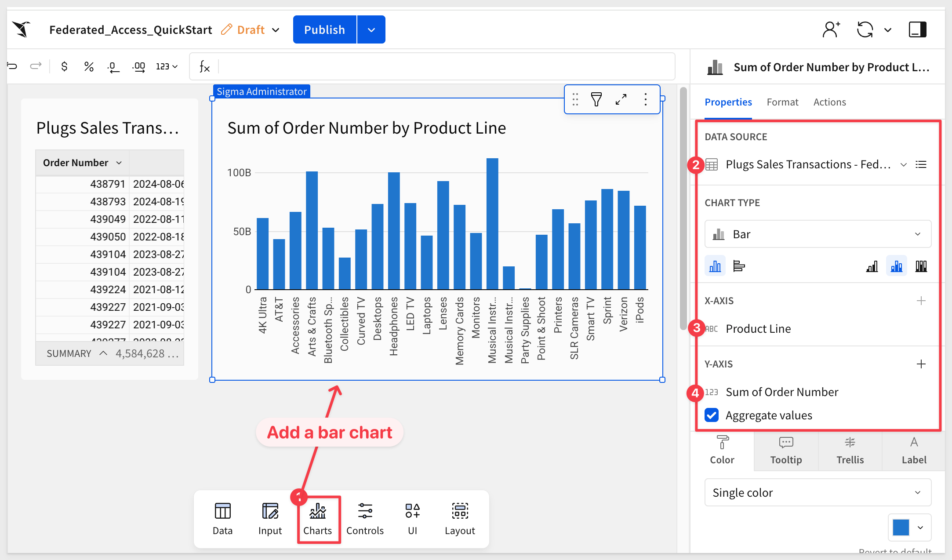Open the chart filter funnel icon
Screen dimensions: 952x560
coord(596,99)
